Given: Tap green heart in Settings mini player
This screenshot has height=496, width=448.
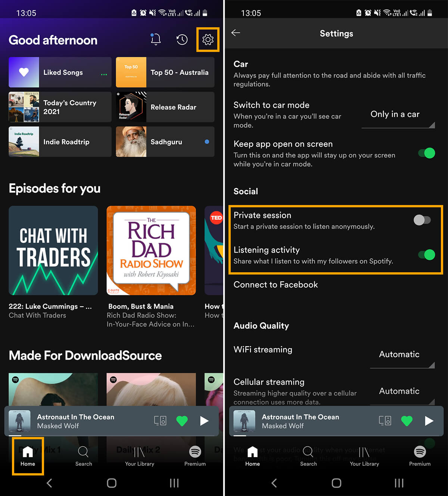Looking at the screenshot, I should 407,421.
